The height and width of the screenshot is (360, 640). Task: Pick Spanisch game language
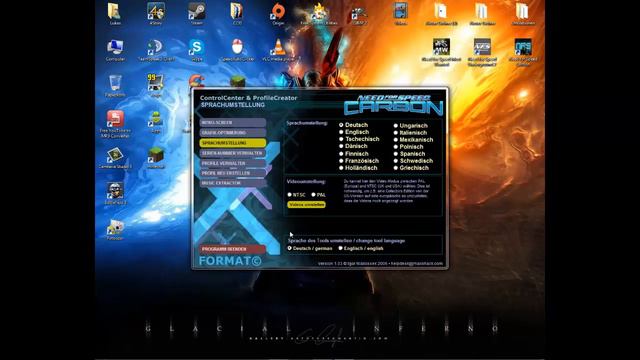click(409, 154)
